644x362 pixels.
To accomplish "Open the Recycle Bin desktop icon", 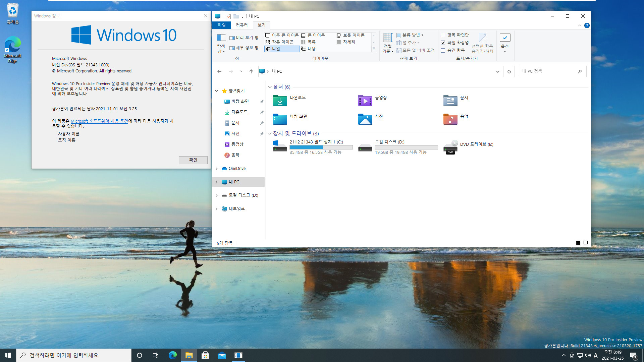I will pyautogui.click(x=13, y=13).
